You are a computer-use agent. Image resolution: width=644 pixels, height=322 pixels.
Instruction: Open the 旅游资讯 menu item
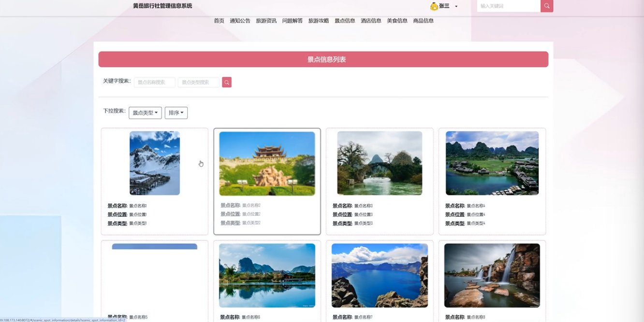[x=266, y=21]
